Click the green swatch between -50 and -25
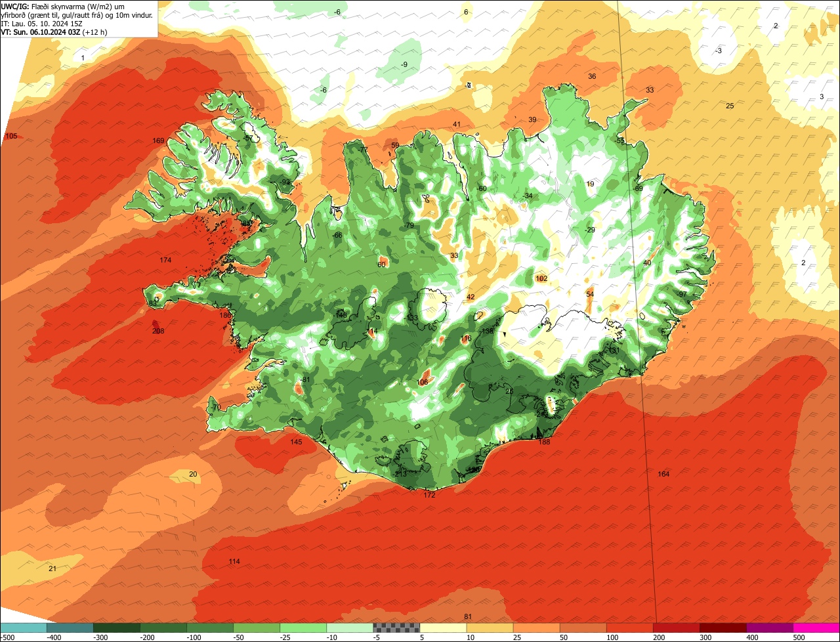The height and width of the screenshot is (642, 840). tap(257, 628)
